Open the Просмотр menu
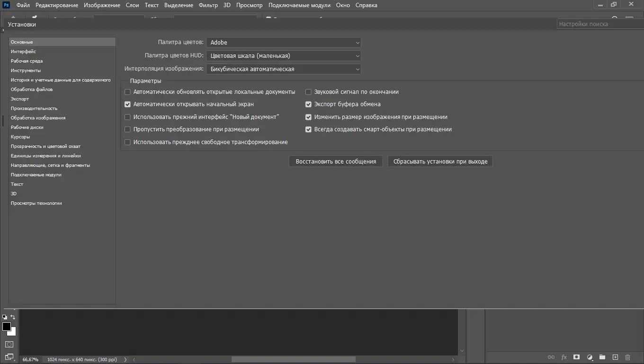The width and height of the screenshot is (644, 364). [x=250, y=5]
